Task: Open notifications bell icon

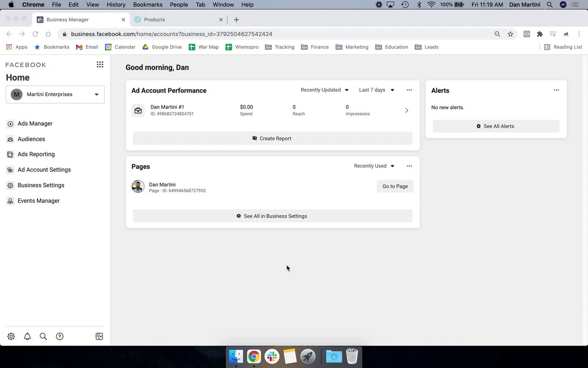Action: pyautogui.click(x=27, y=336)
